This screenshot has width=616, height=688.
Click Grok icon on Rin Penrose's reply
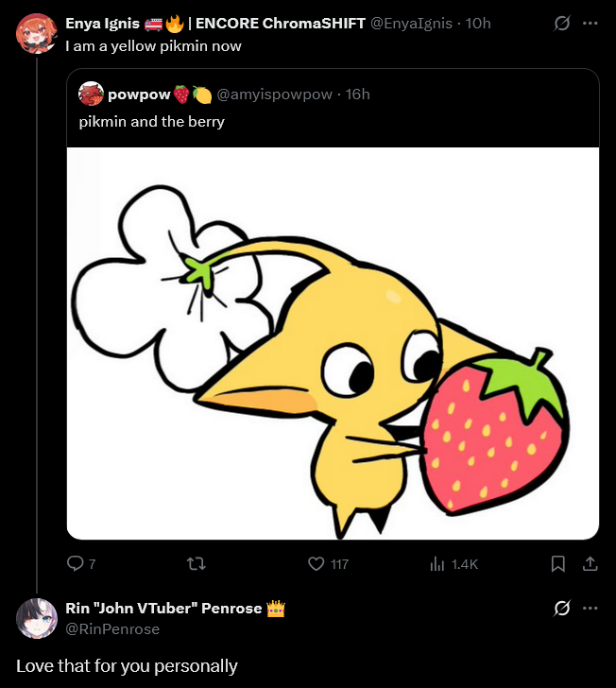point(561,608)
